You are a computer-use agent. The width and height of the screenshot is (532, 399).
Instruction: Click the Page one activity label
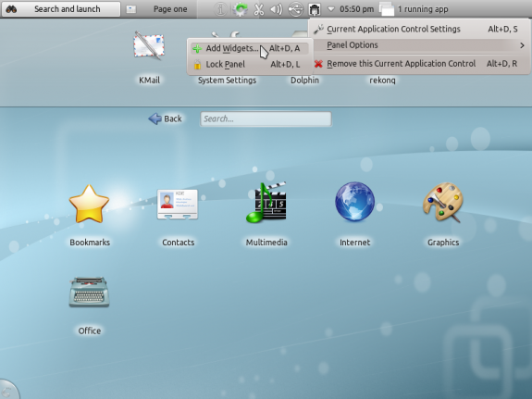click(170, 9)
